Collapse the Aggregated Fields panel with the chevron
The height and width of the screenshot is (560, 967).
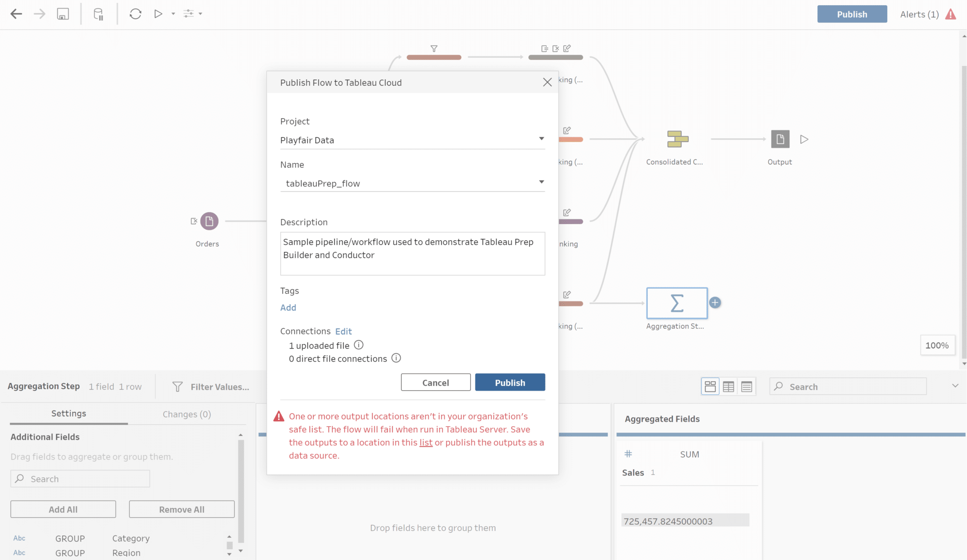click(955, 385)
